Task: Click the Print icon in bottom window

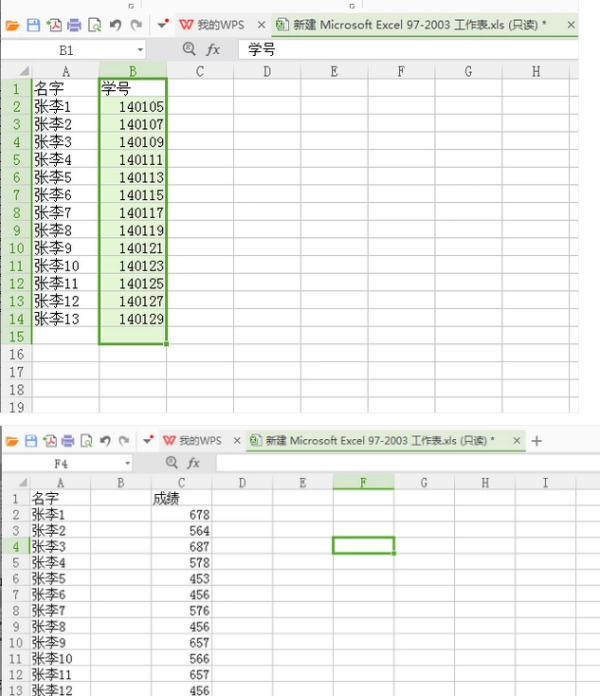Action: [x=68, y=441]
